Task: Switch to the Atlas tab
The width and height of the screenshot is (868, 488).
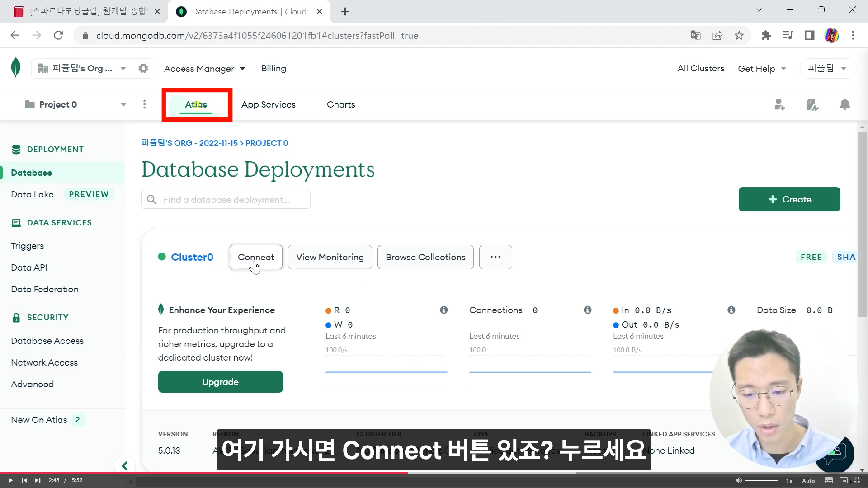Action: click(x=196, y=104)
